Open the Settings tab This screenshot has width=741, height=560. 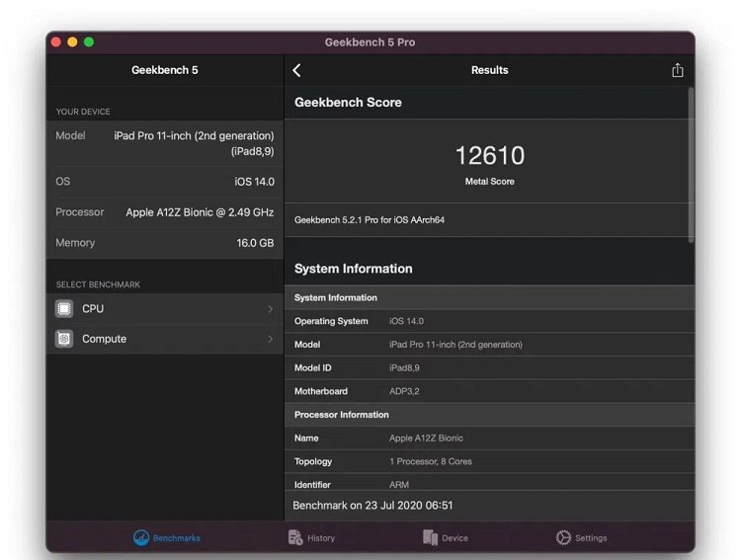click(581, 537)
